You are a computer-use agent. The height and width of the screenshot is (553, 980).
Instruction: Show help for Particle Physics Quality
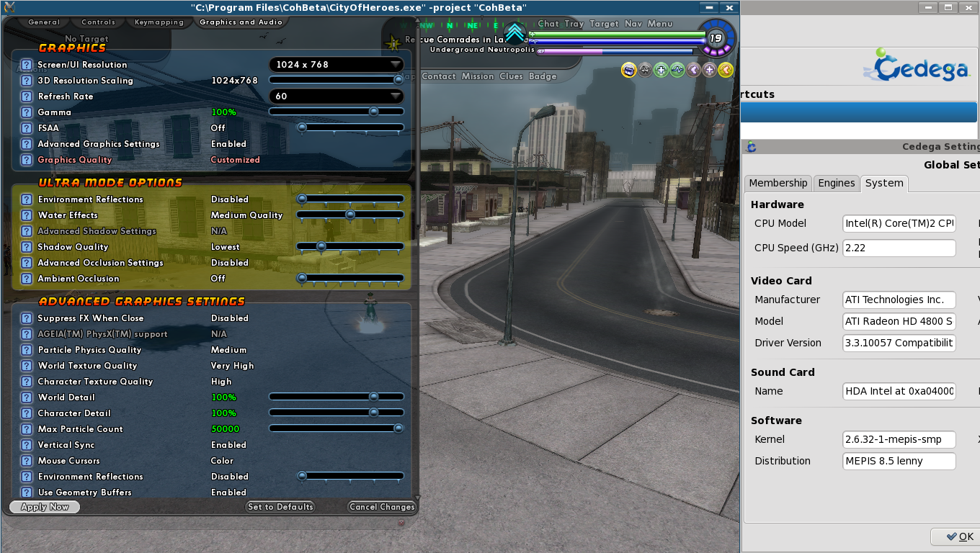pos(27,350)
